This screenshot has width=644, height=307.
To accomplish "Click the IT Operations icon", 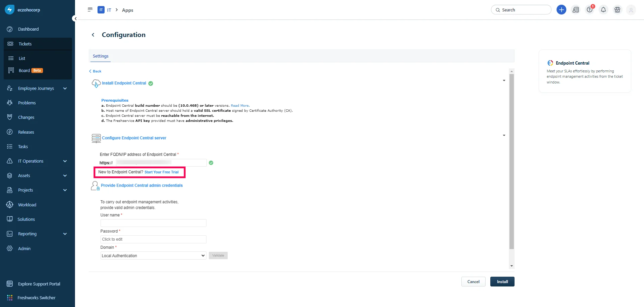I will 10,161.
